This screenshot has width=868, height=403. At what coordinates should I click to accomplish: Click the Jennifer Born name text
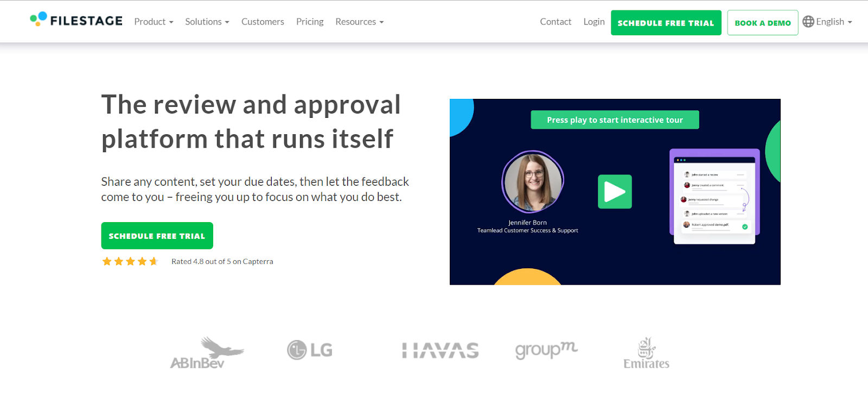coord(527,223)
